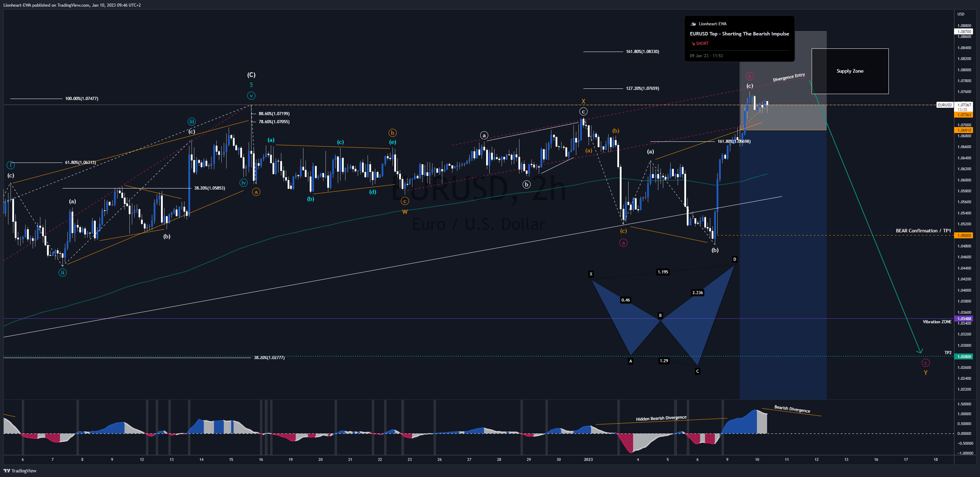
Task: Select the red circled c label above Y
Action: pyautogui.click(x=926, y=363)
